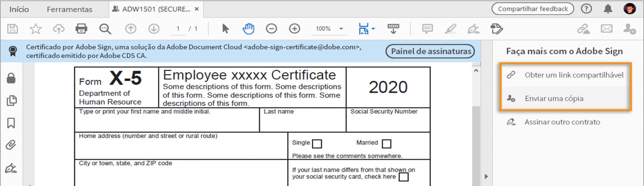This screenshot has width=644, height=186.
Task: Open page thumbnails panel icon
Action: [x=11, y=101]
